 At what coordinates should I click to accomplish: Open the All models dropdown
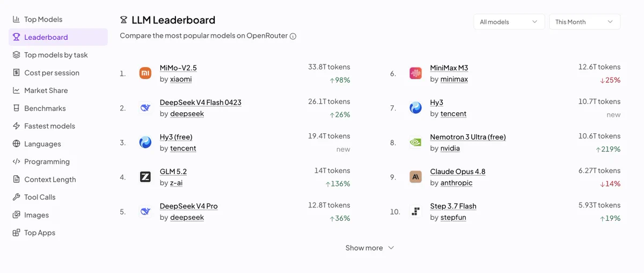(509, 21)
